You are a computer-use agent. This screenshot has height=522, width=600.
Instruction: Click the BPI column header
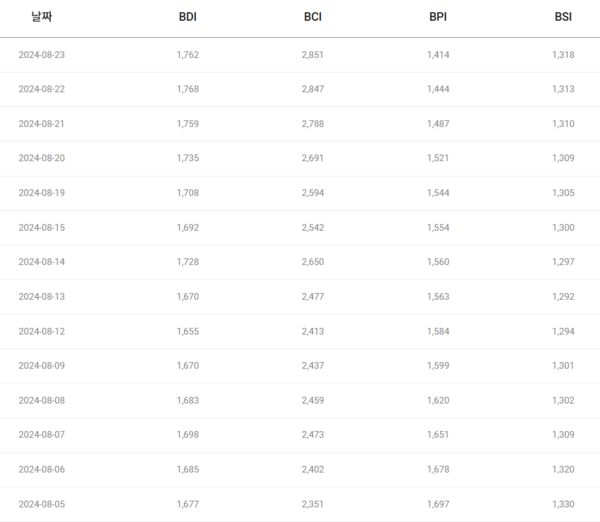tap(438, 17)
